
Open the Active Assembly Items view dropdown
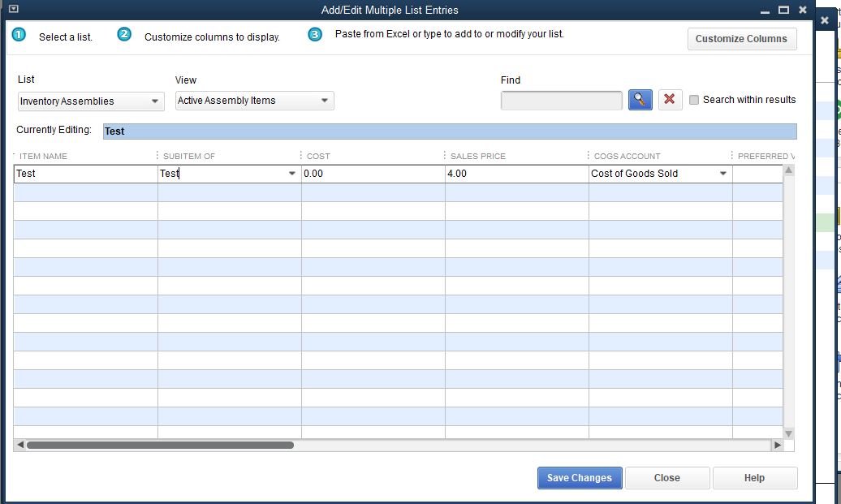(325, 101)
